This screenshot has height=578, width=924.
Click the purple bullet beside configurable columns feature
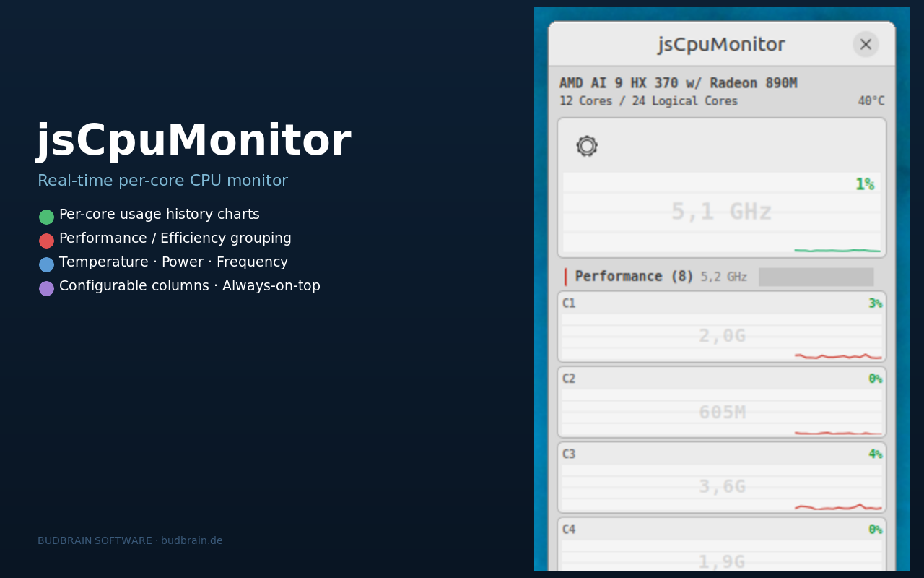46,288
